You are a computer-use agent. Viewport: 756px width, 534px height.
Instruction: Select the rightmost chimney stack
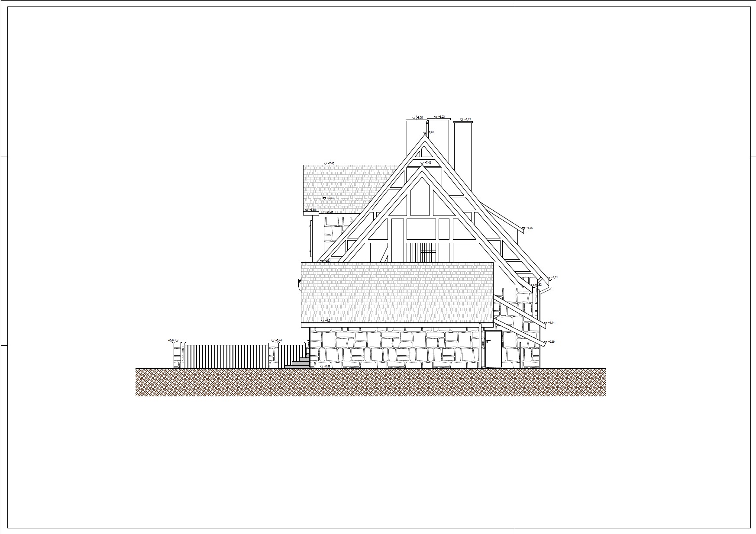click(x=462, y=147)
